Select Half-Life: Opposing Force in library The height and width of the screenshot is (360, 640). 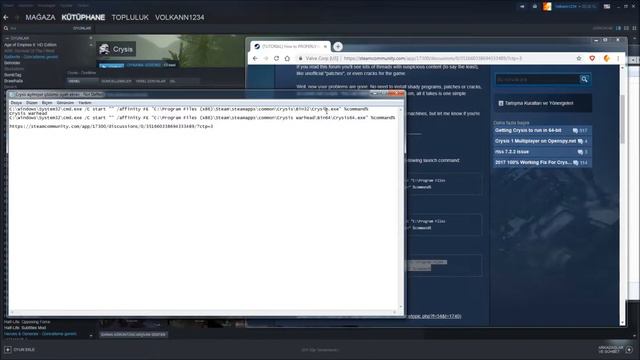[x=27, y=322]
